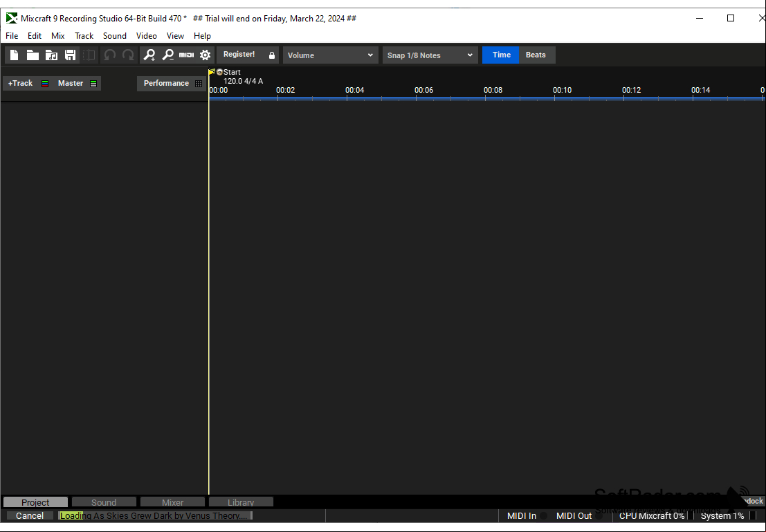
Task: Click the 00:04 position on the timeline ruler
Action: click(355, 91)
